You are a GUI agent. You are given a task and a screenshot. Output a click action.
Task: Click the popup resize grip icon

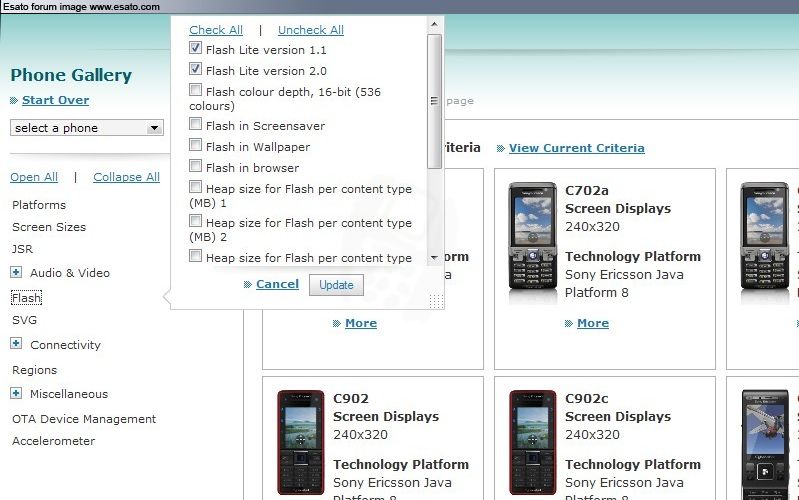click(436, 301)
